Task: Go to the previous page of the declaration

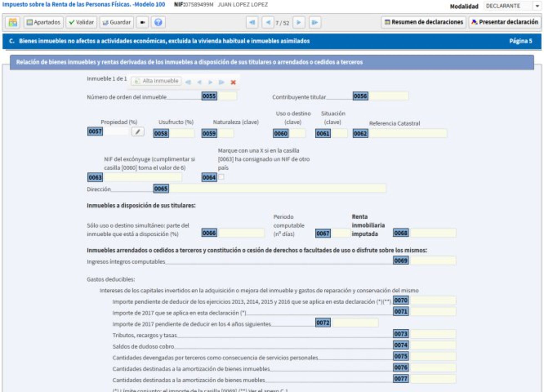Action: pyautogui.click(x=268, y=22)
